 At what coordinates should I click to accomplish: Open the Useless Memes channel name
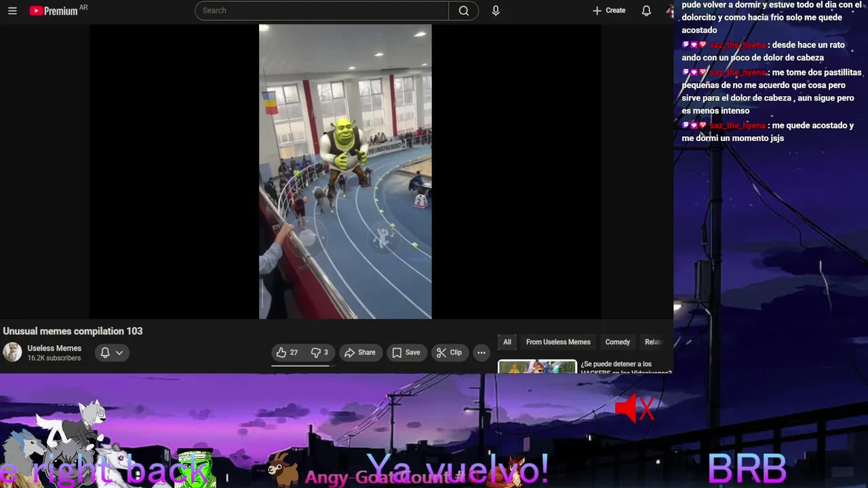(54, 348)
